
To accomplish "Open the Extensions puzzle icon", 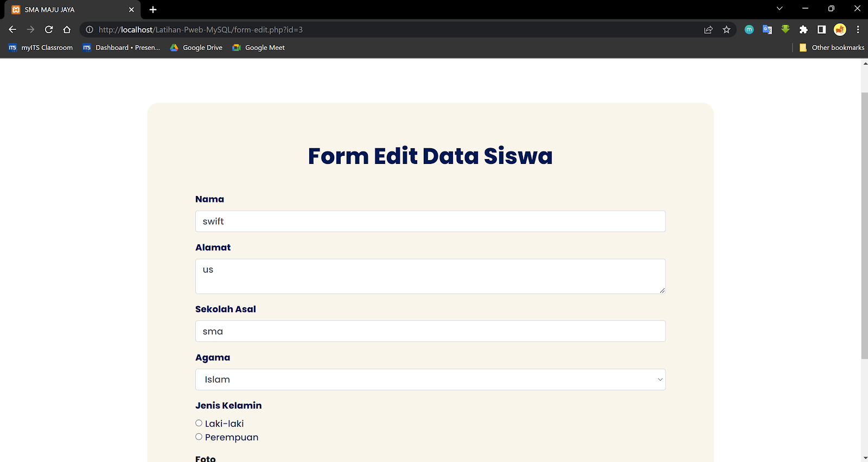I will (803, 30).
